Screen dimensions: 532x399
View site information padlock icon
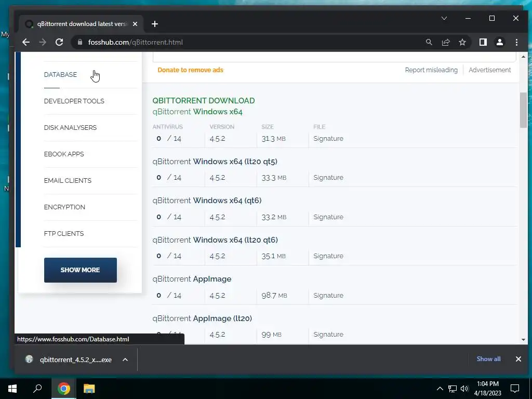point(80,42)
